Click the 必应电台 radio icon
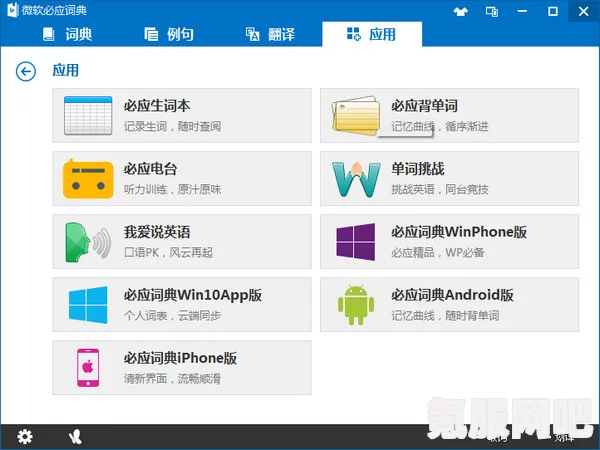 coord(88,179)
